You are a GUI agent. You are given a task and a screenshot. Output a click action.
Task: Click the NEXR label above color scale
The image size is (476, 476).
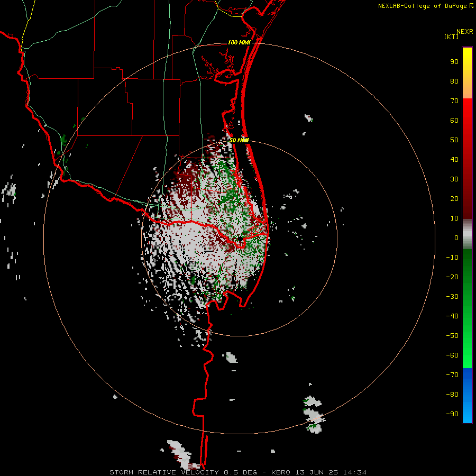pos(465,32)
